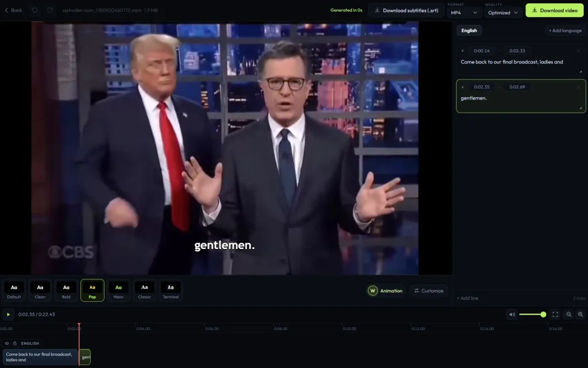
Task: Click the 0:02.35 / 0:22.43 time readout
Action: click(36, 315)
